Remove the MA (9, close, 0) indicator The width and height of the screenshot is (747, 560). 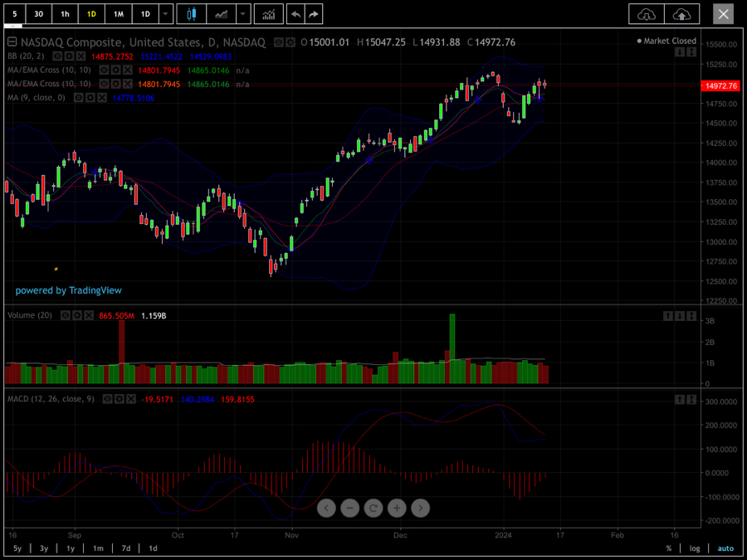pyautogui.click(x=102, y=98)
